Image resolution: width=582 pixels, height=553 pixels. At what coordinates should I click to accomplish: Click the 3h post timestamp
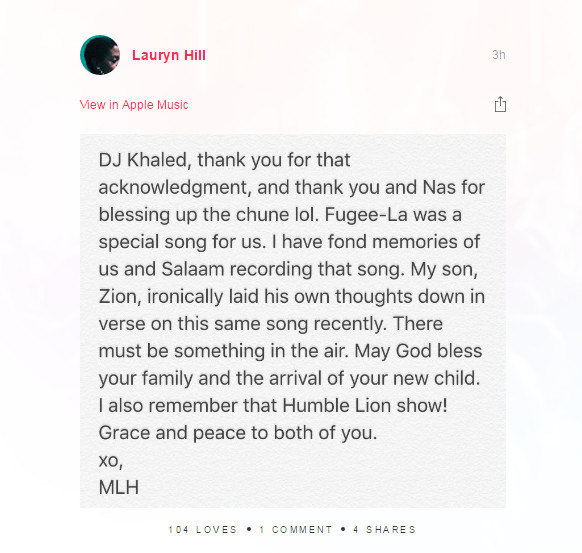(498, 55)
